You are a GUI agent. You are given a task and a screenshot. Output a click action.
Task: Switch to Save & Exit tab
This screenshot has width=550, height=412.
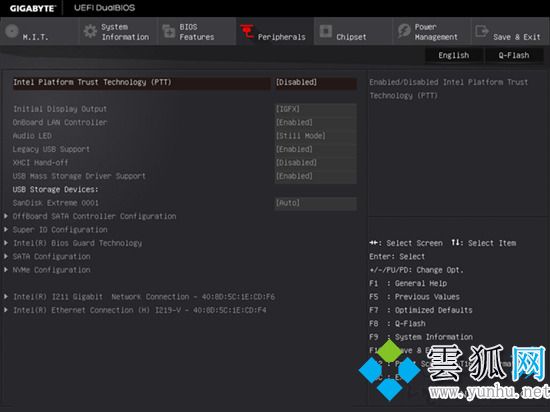510,32
